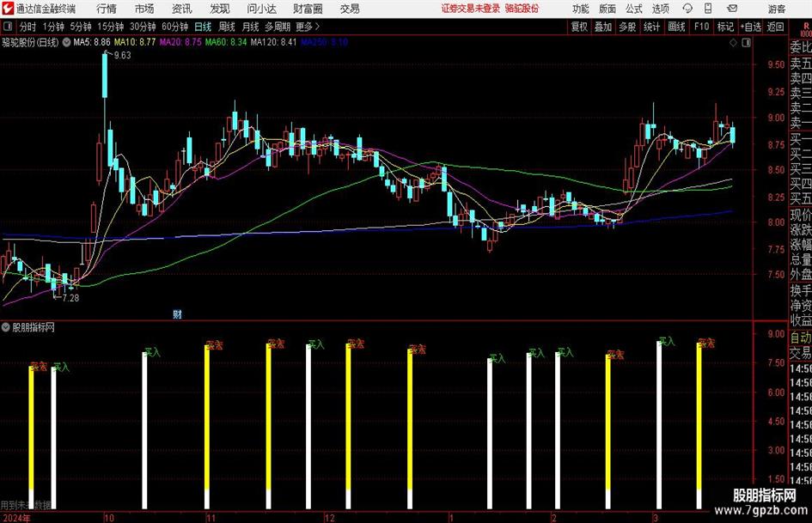Click the MA5: 8.86 indicator label
This screenshot has width=812, height=523.
click(x=92, y=42)
